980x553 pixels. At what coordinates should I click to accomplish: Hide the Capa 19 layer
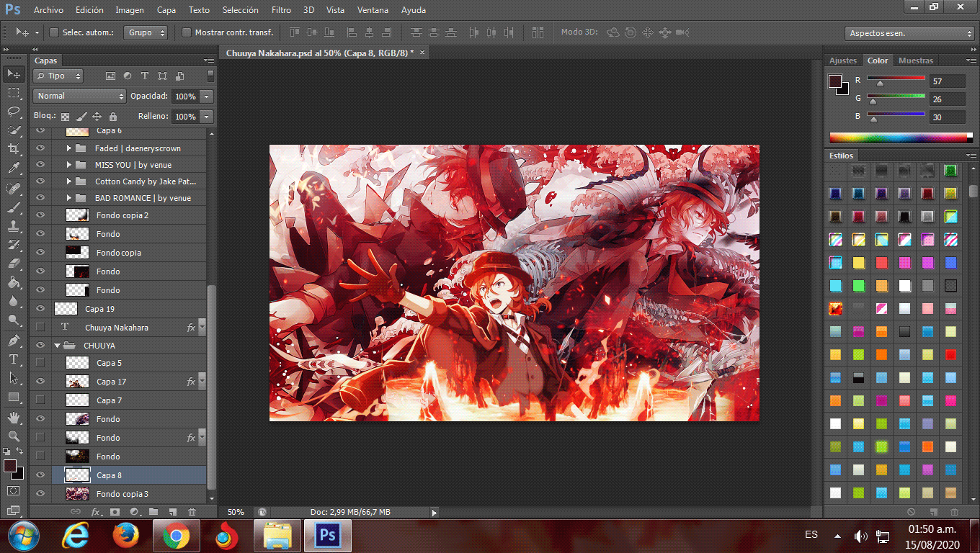click(x=40, y=309)
